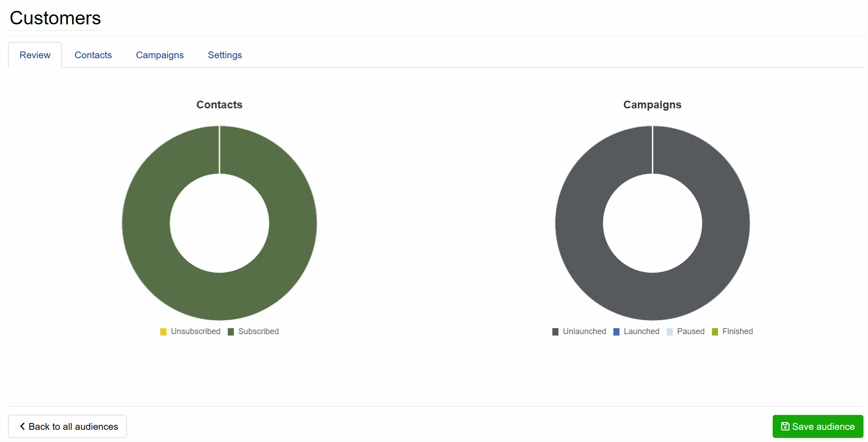Click the gray Campaigns donut chart ring

652,296
